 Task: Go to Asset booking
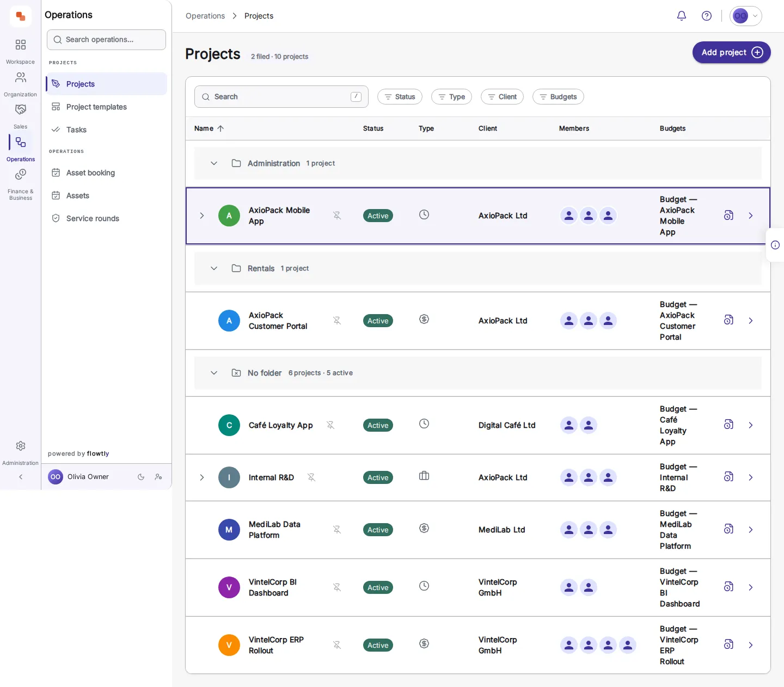(x=107, y=173)
